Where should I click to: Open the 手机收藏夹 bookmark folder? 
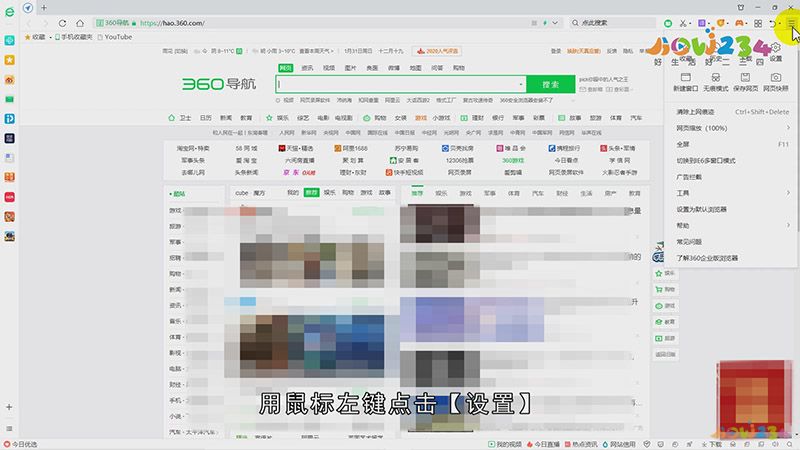point(74,37)
